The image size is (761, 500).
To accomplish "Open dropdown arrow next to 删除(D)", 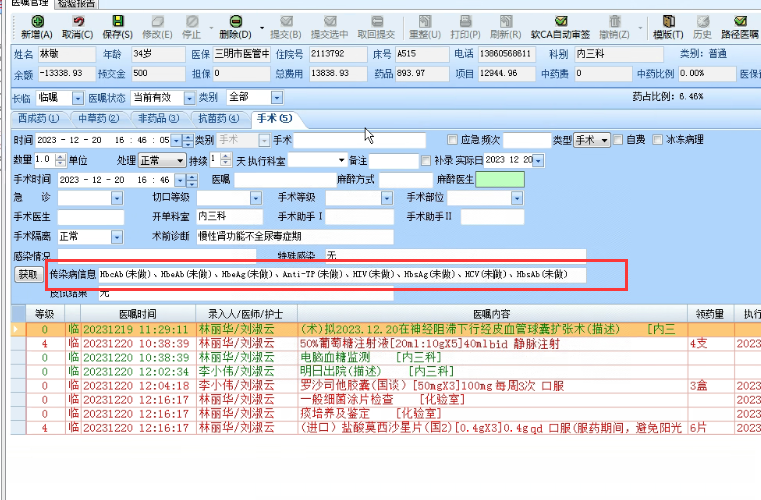I will pos(262,28).
